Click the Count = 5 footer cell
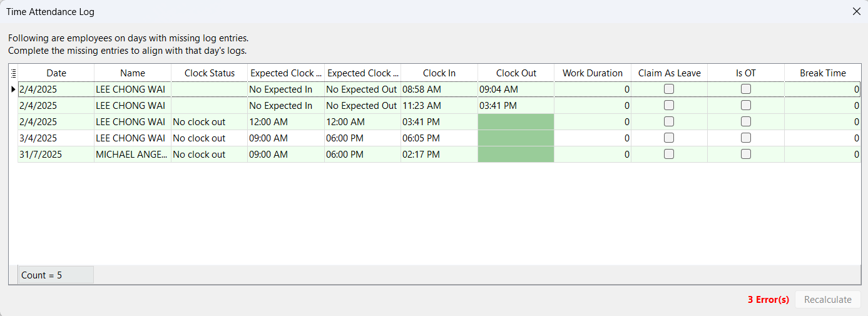Image resolution: width=868 pixels, height=316 pixels. click(x=56, y=275)
